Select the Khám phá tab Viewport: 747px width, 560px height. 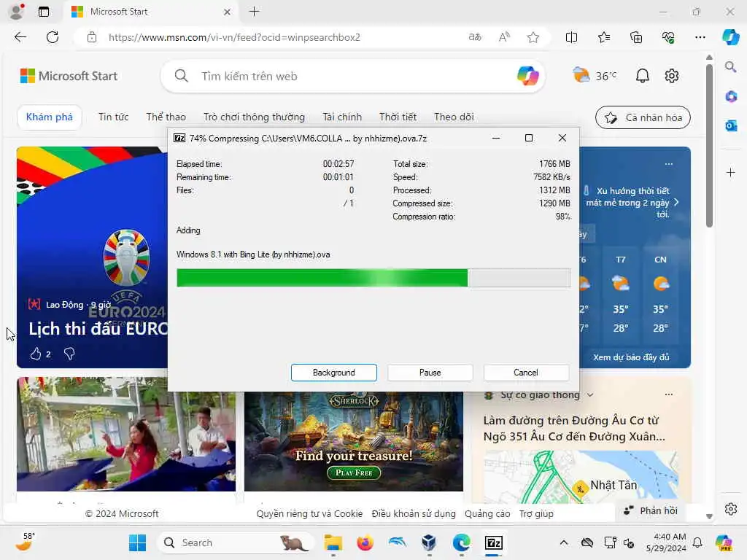[50, 117]
